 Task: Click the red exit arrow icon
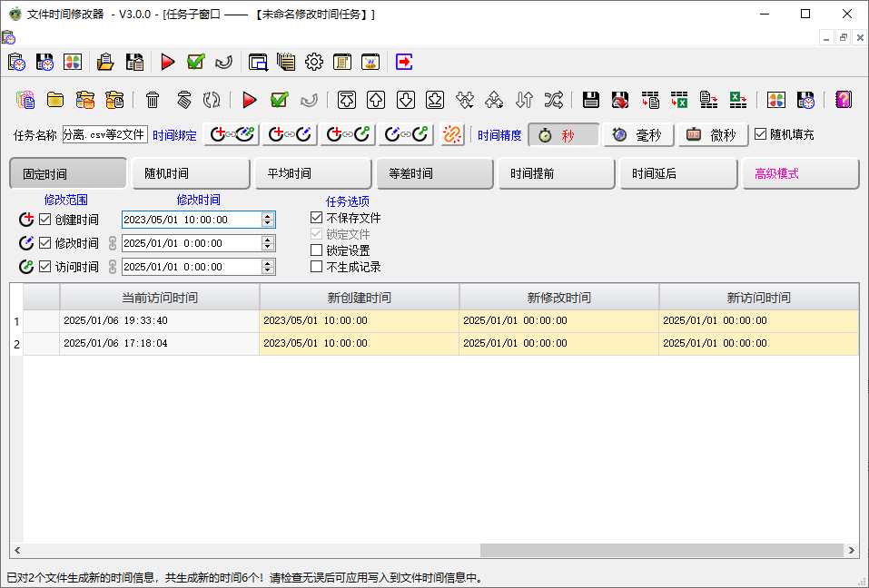404,62
